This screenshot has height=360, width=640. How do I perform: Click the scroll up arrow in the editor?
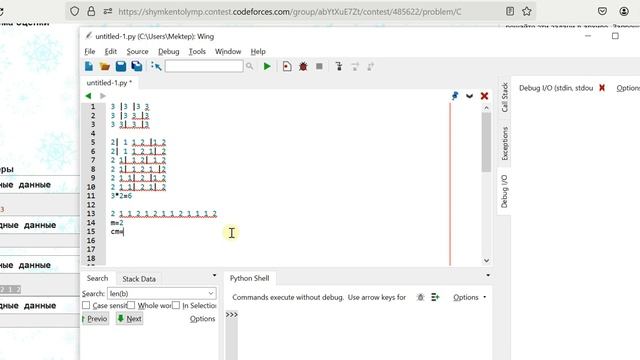(486, 108)
